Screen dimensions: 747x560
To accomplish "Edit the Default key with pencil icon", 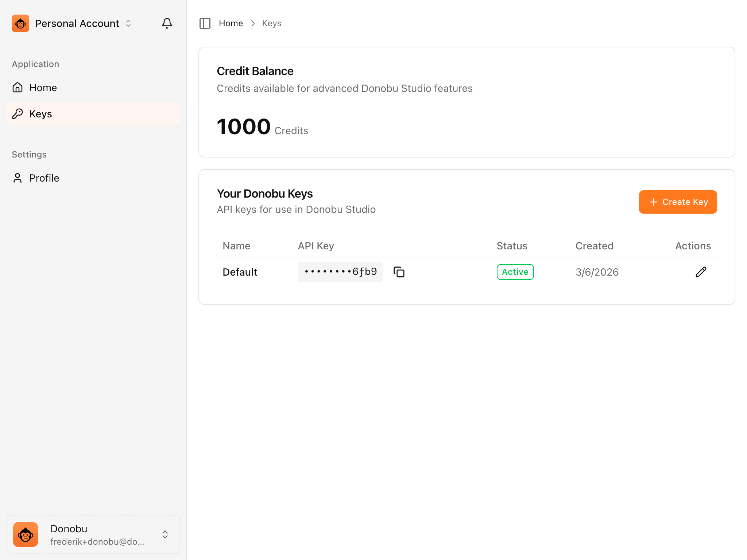I will (701, 272).
